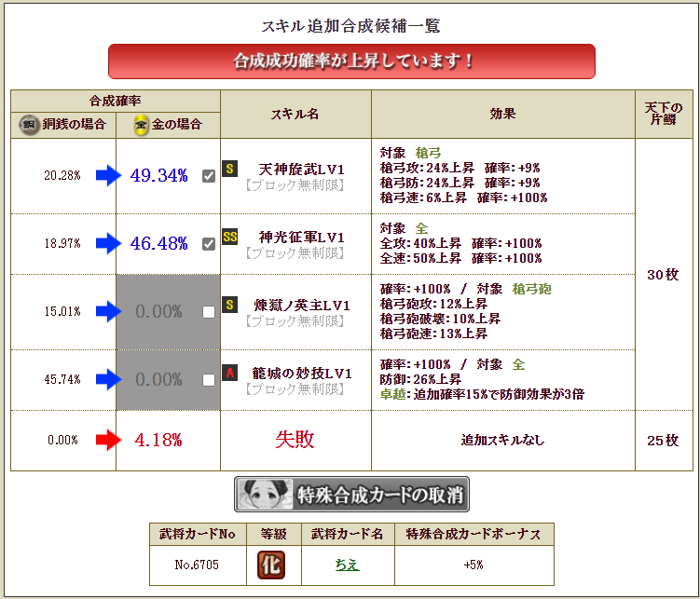Click the スキル追加合成候補一覧 title
The image size is (700, 599).
pyautogui.click(x=351, y=26)
